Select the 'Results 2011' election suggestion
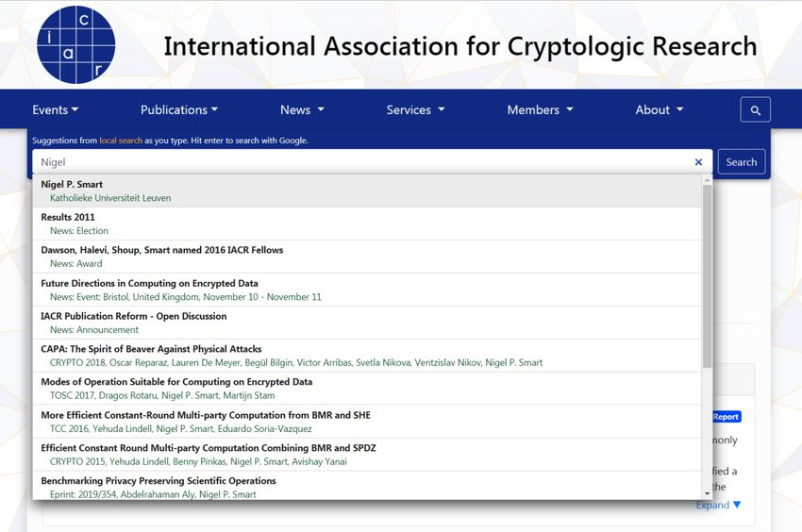 coord(367,224)
